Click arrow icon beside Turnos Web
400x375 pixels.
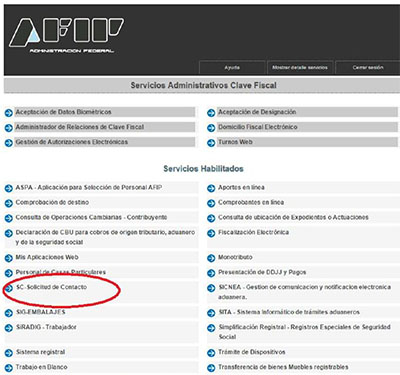point(211,143)
